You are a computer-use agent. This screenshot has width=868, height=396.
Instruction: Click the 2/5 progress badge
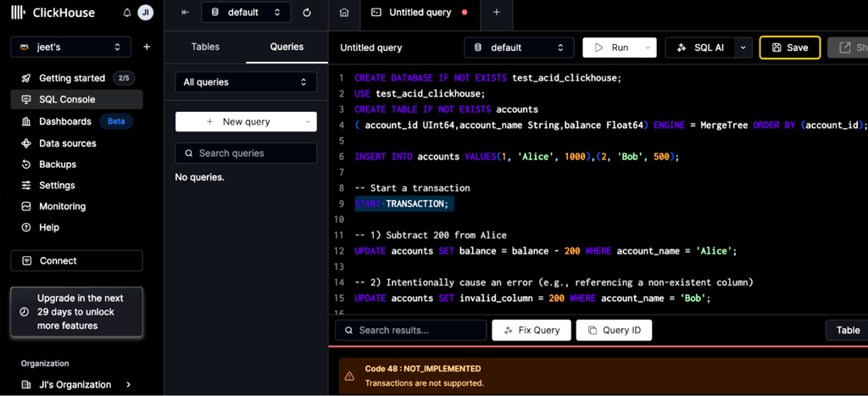coord(124,78)
